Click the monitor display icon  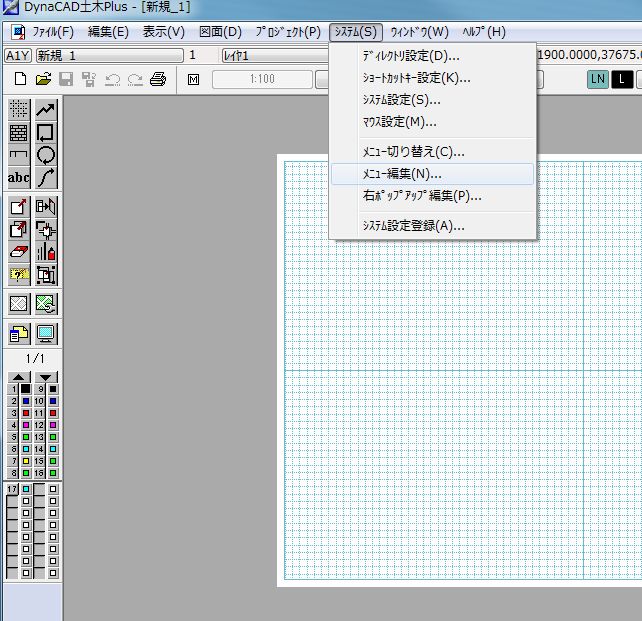click(45, 334)
